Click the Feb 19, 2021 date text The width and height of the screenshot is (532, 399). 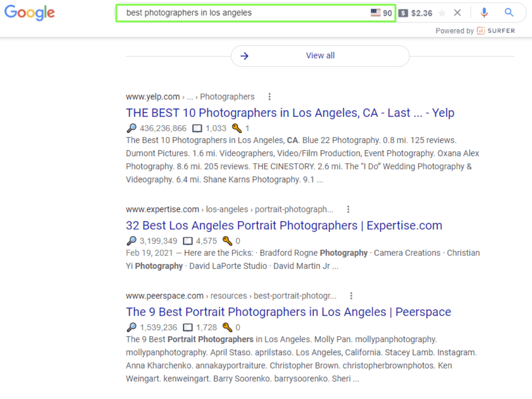tap(149, 253)
